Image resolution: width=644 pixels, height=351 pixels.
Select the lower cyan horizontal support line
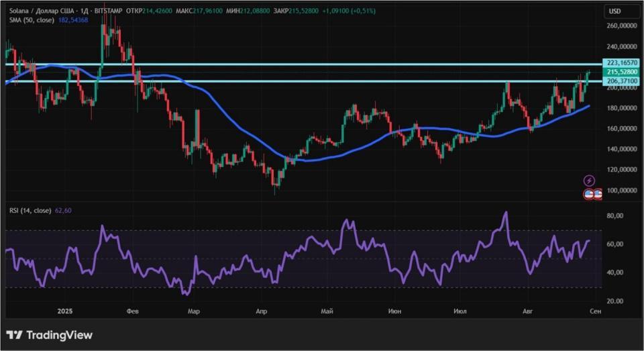click(304, 81)
